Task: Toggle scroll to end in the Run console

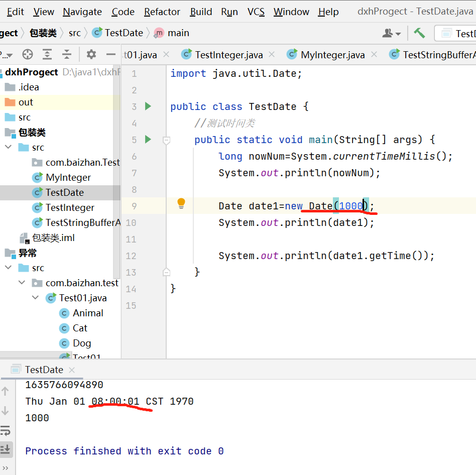Action: click(6, 449)
